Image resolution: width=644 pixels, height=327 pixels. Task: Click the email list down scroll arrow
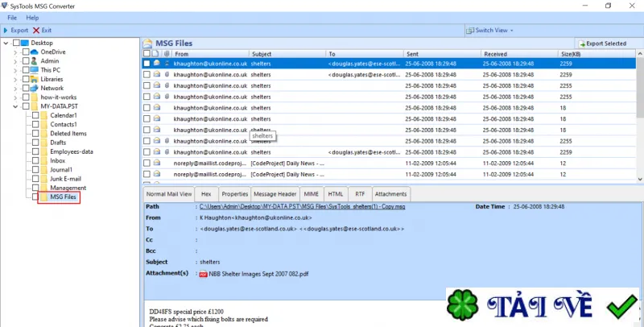(640, 179)
